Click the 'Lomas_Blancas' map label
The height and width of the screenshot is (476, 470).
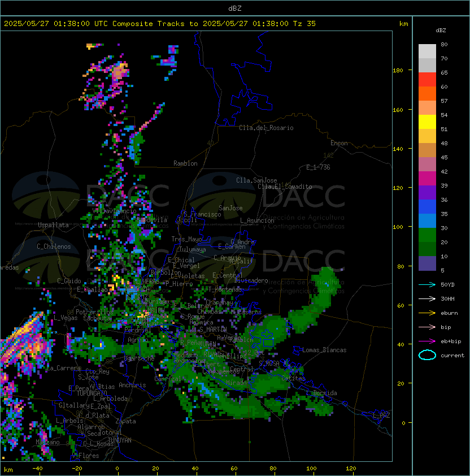[x=324, y=350]
